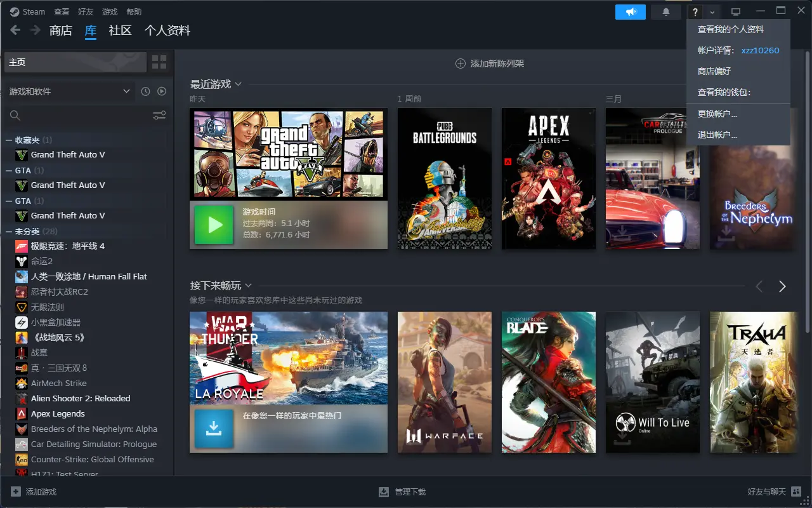Image resolution: width=812 pixels, height=508 pixels.
Task: Click the forward navigation arrow
Action: 36,30
